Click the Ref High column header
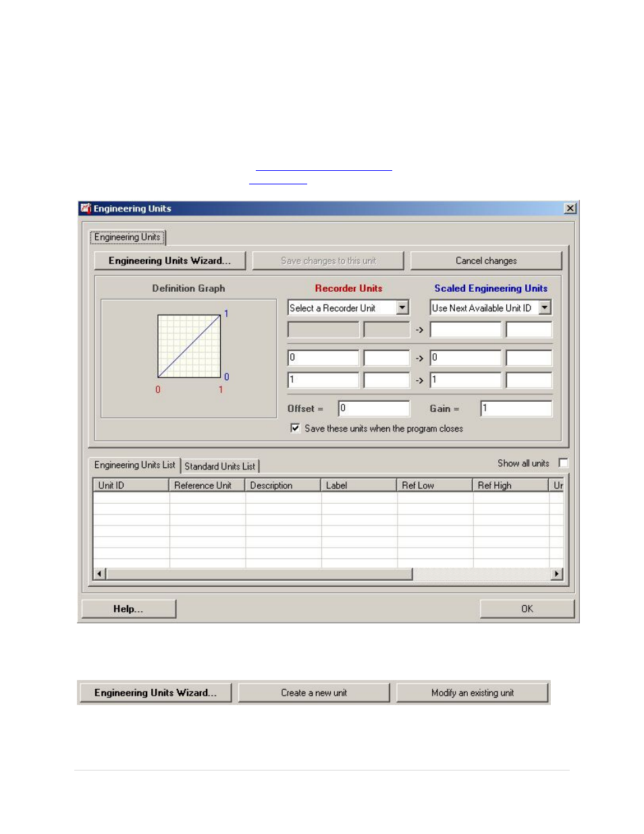The height and width of the screenshot is (834, 644). point(510,486)
